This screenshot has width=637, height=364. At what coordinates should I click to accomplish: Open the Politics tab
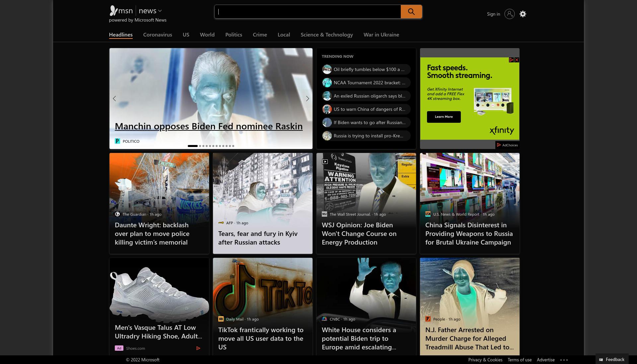point(234,35)
